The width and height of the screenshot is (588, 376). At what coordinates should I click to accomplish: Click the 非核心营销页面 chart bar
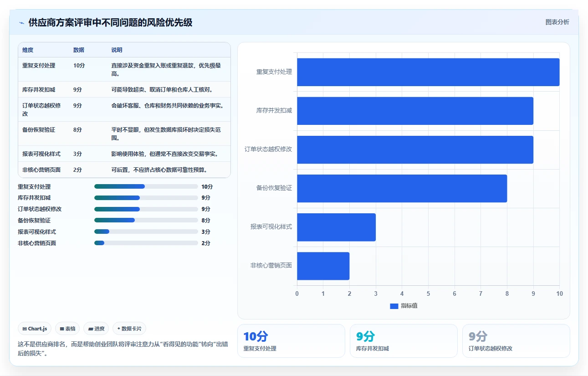(x=323, y=266)
